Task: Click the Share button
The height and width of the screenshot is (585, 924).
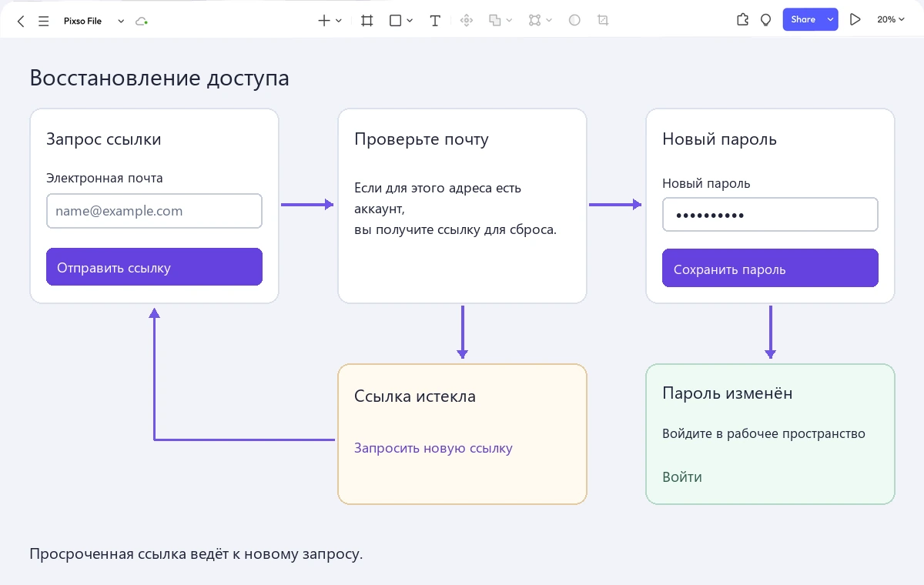Action: pyautogui.click(x=803, y=20)
